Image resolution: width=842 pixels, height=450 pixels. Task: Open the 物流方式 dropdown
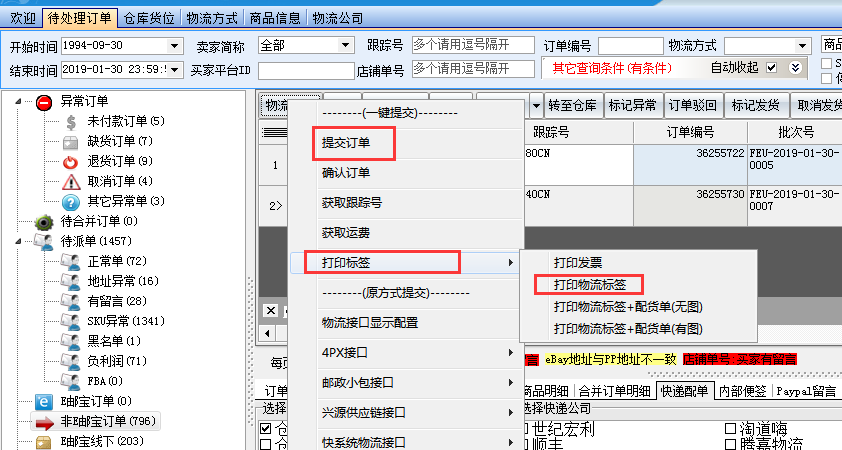pos(802,46)
